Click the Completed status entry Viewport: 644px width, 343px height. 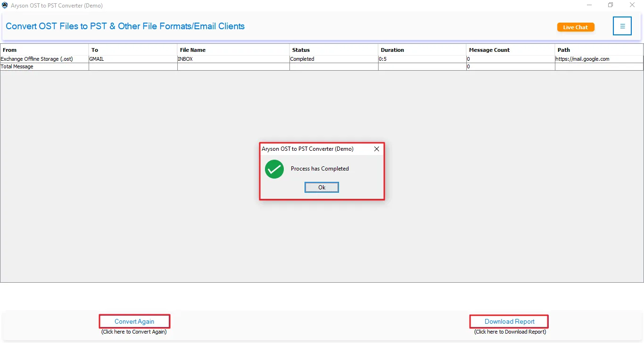[302, 59]
